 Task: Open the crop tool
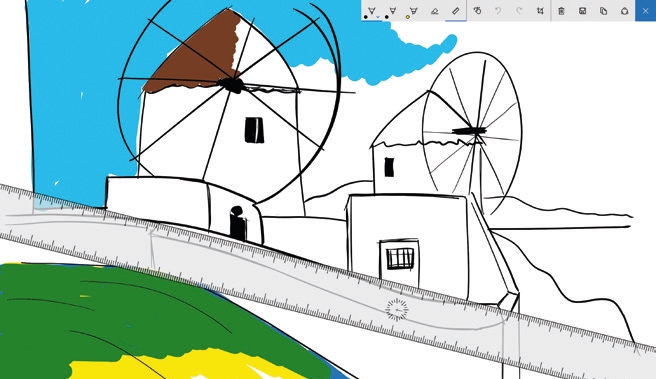point(540,11)
